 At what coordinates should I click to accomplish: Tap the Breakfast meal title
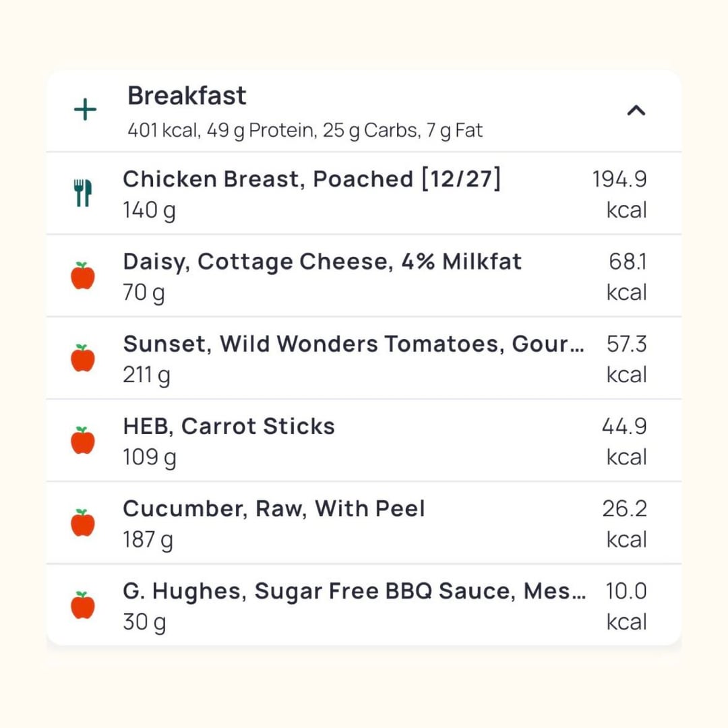(x=187, y=96)
